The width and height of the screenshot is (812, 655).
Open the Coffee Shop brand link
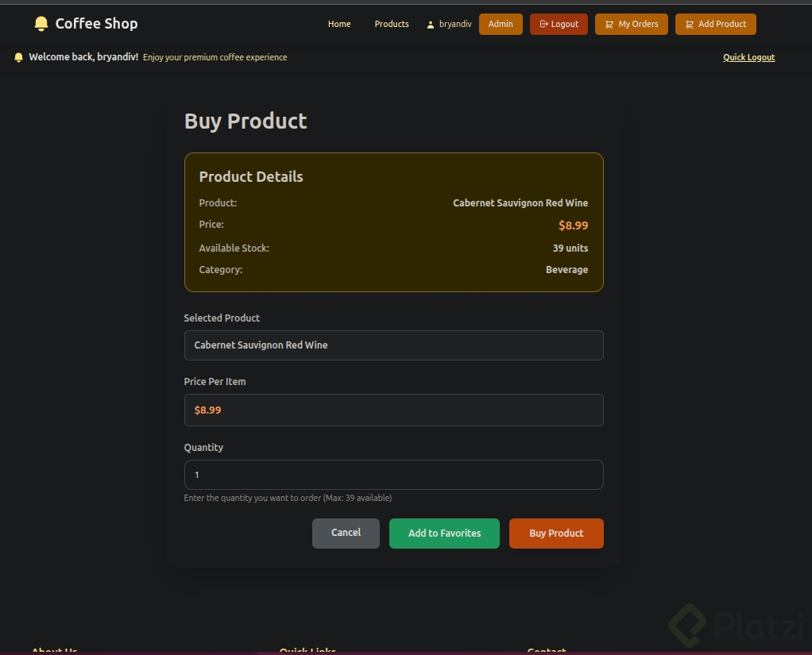[x=86, y=24]
